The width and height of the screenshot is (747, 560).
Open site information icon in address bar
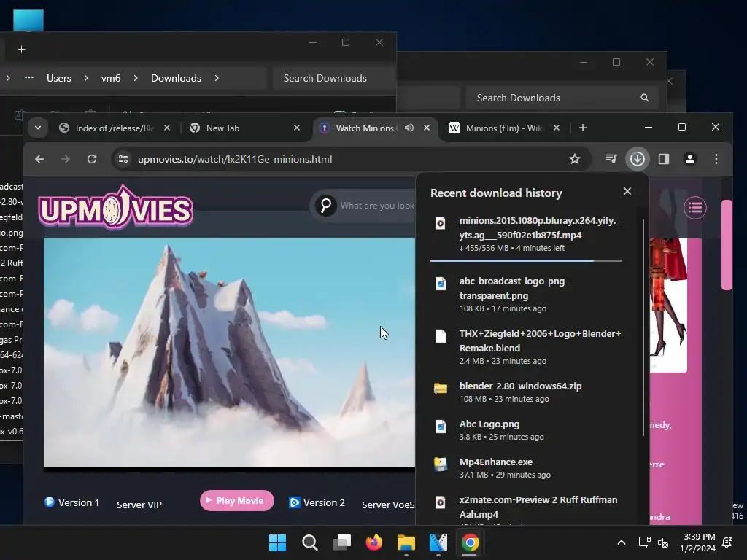tap(123, 159)
